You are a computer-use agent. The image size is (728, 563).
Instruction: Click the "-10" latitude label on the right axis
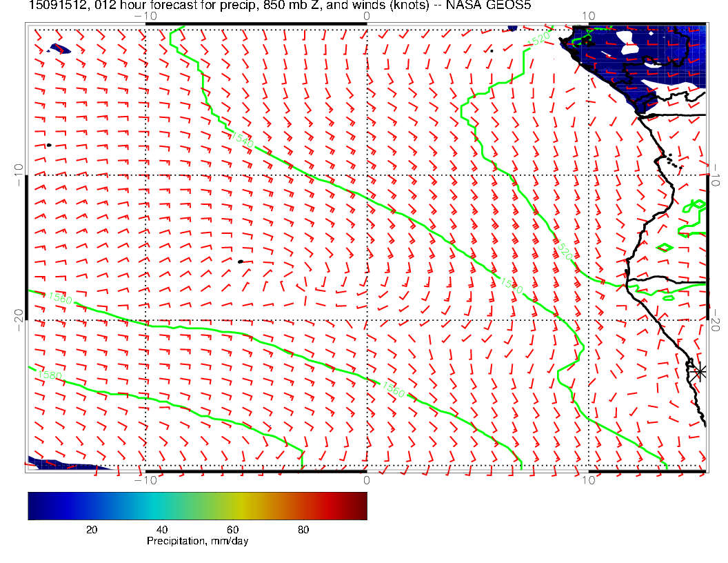715,175
